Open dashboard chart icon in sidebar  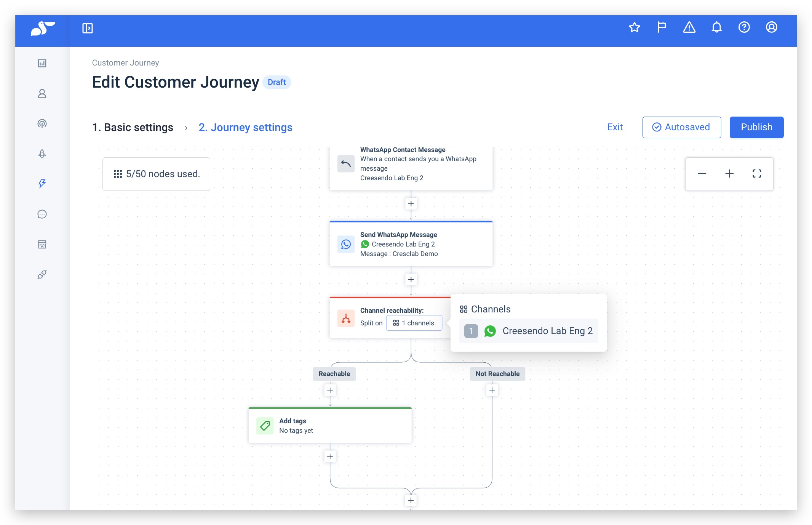tap(42, 63)
